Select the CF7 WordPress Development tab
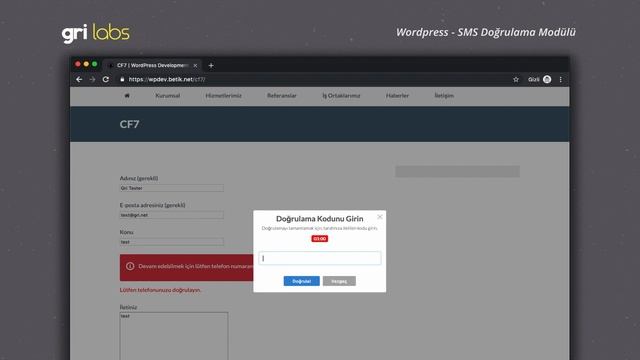 tap(153, 65)
